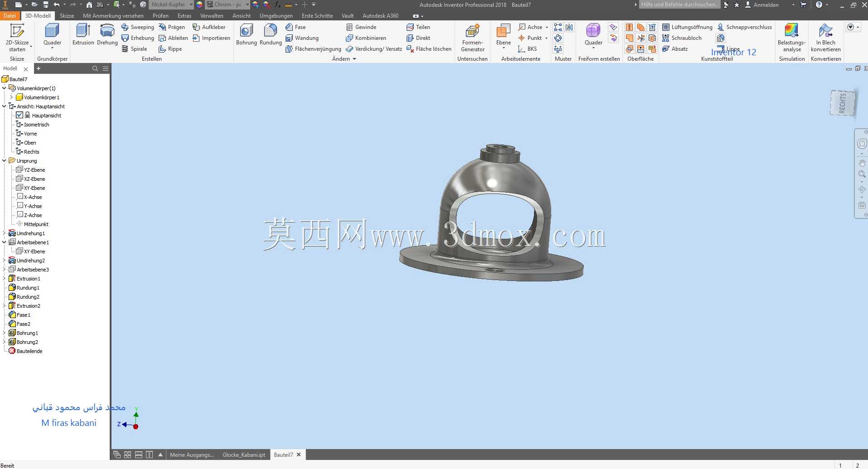Toggle the Hauptansicht checkbox
868x469 pixels.
click(x=19, y=115)
